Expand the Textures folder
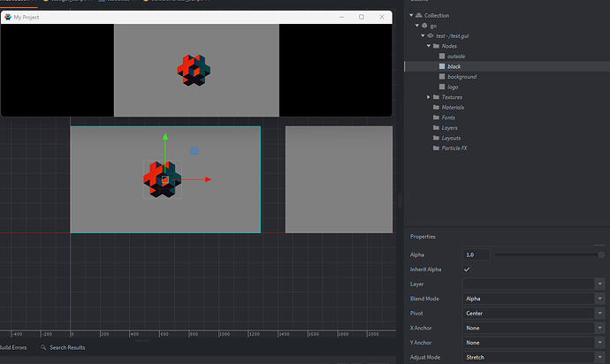Image resolution: width=610 pixels, height=364 pixels. coord(428,97)
